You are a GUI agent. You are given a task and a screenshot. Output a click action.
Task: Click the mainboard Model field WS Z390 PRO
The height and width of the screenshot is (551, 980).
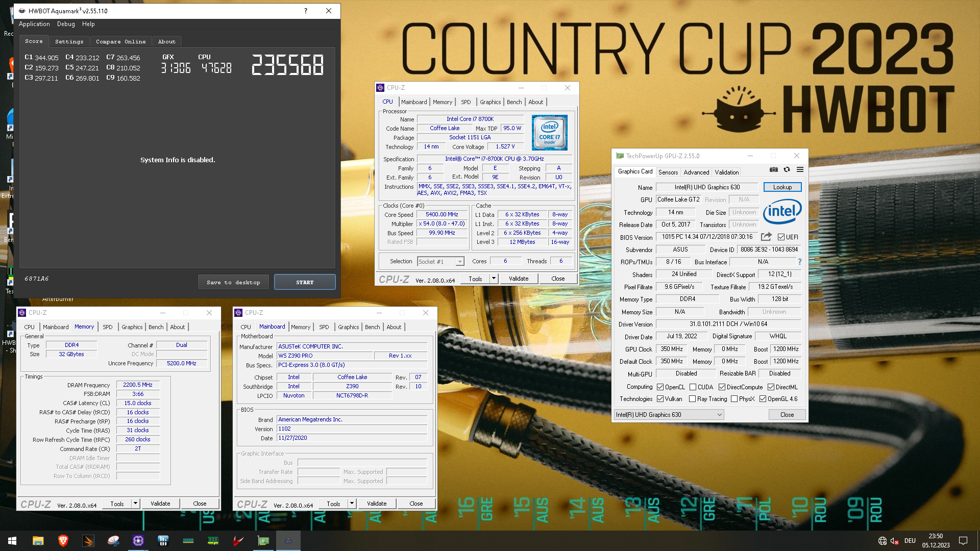[x=325, y=356]
